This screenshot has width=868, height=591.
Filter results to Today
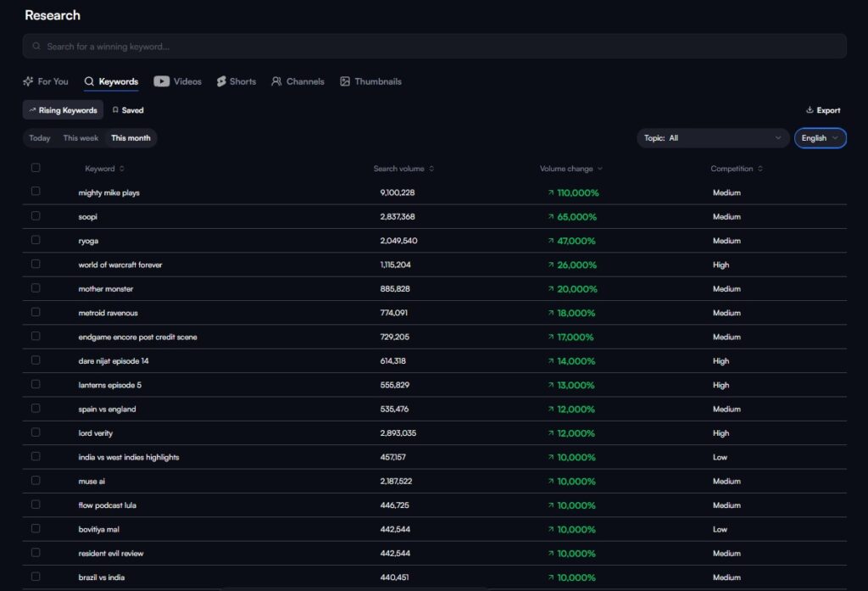(x=39, y=138)
